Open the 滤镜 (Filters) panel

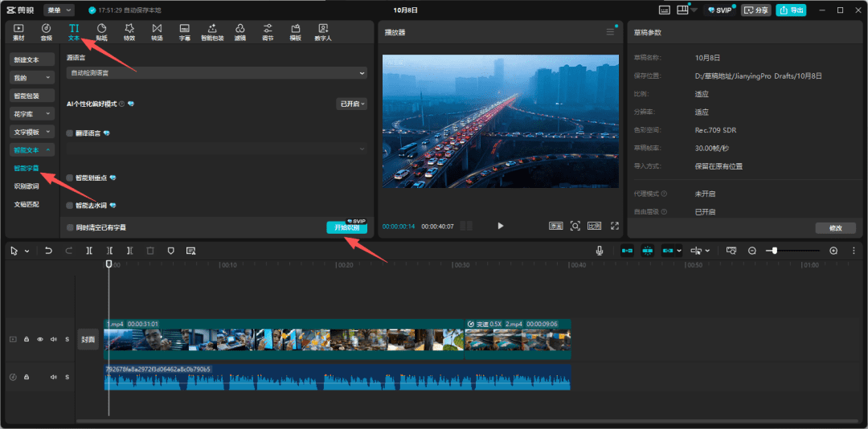240,31
